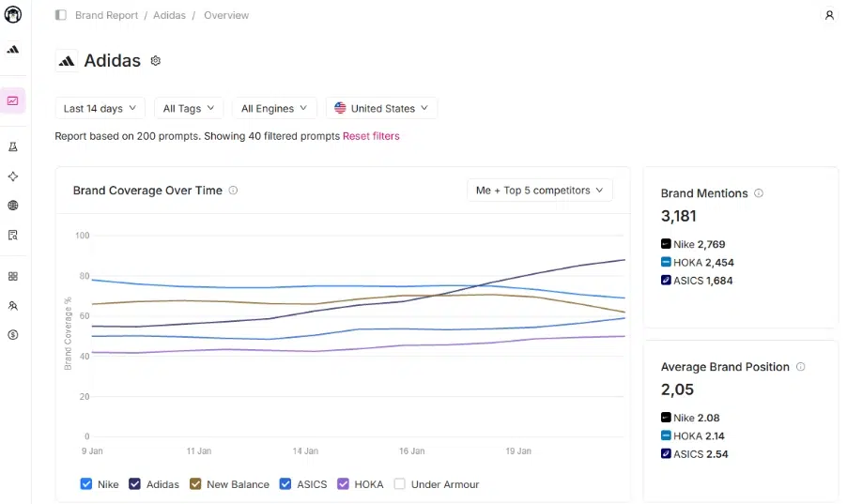Click the Nike 2.08 position entry
Screen dimensions: 847x504
[690, 418]
